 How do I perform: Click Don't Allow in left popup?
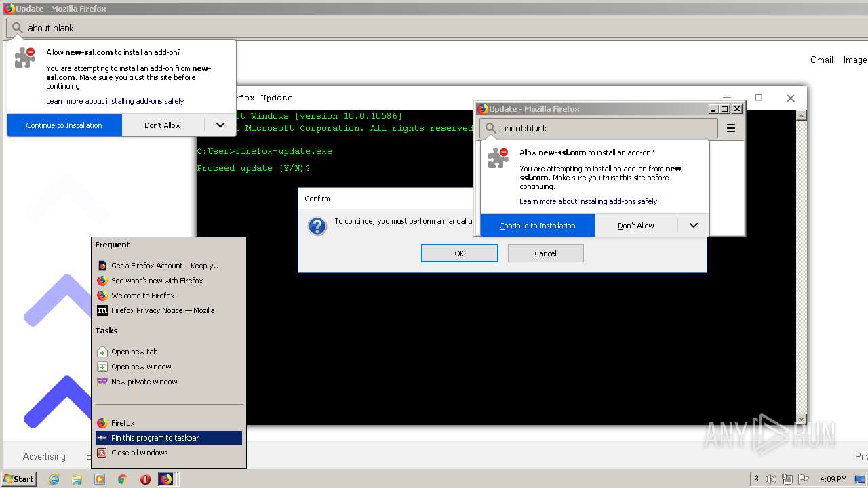point(163,125)
